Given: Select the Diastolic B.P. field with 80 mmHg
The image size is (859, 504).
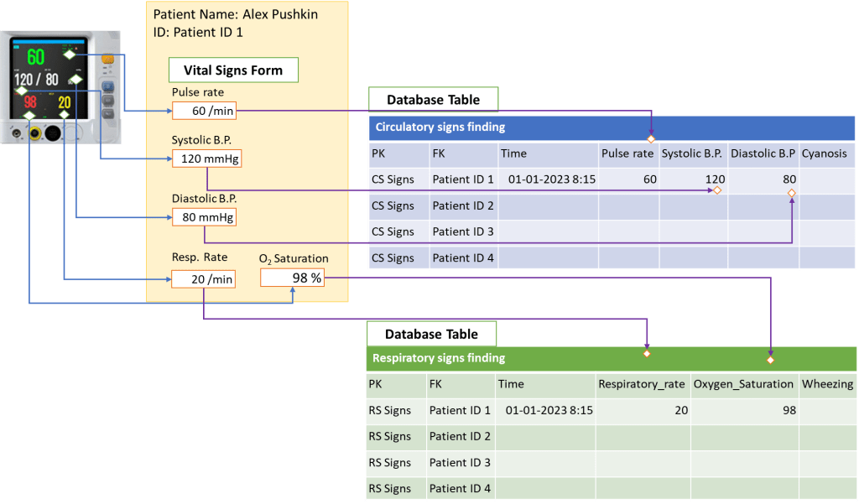Looking at the screenshot, I should tap(204, 217).
